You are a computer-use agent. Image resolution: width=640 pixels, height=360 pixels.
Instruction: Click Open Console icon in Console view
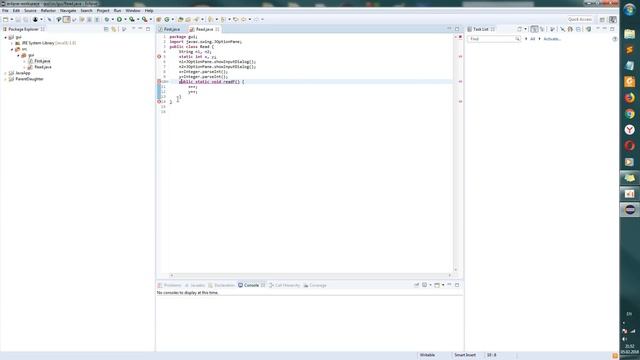[x=437, y=285]
